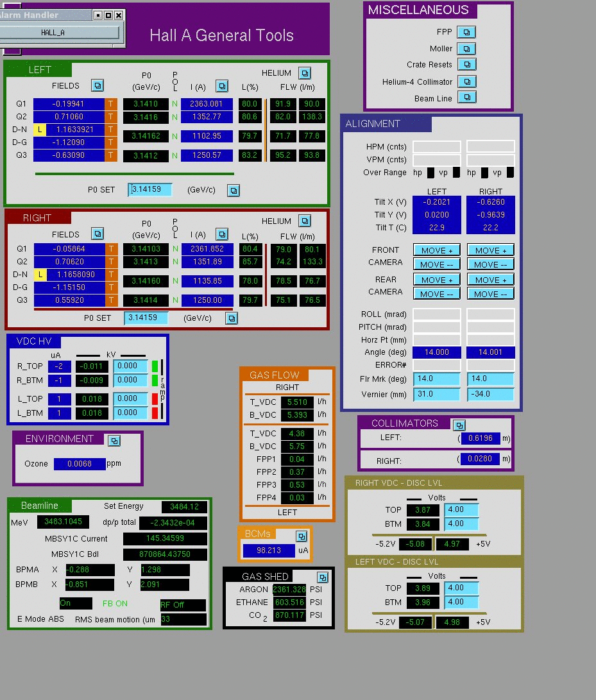Screen dimensions: 596x700
Task: Open the Moller related display
Action: click(466, 49)
